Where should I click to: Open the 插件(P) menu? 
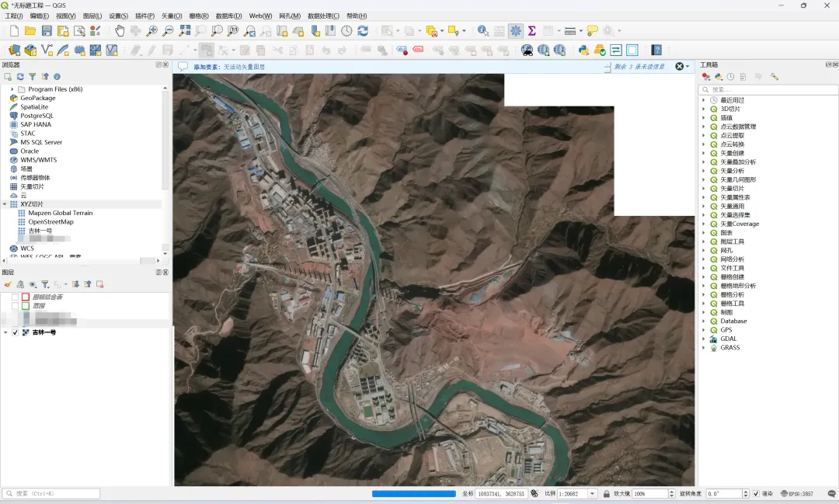(144, 16)
